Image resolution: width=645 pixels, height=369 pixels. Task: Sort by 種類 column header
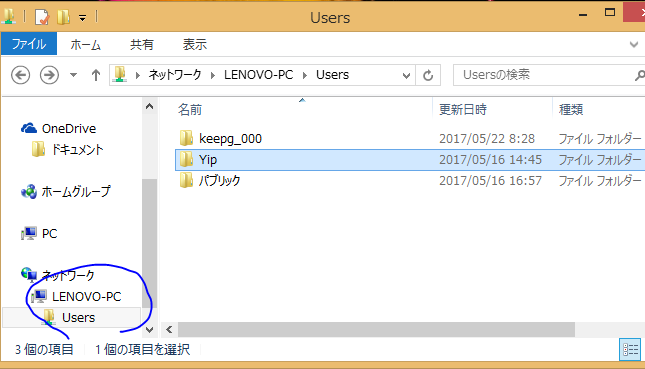pos(571,109)
